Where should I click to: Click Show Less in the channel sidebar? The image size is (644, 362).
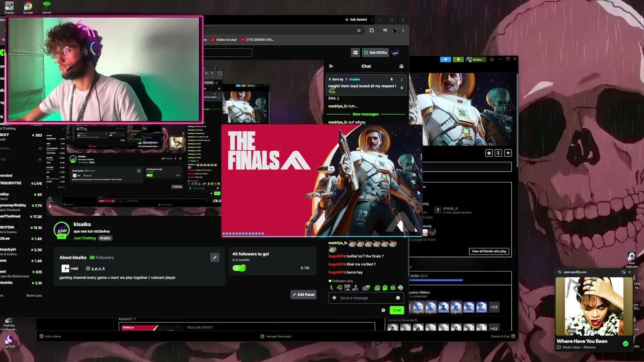click(x=34, y=296)
